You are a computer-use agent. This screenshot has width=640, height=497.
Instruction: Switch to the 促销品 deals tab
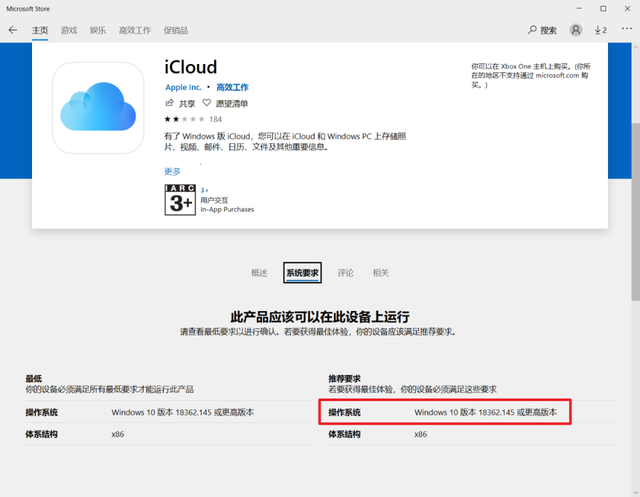pyautogui.click(x=176, y=30)
